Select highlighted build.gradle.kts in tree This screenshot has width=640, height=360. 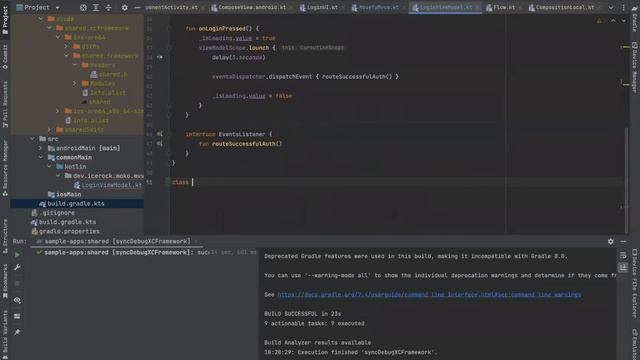76,204
